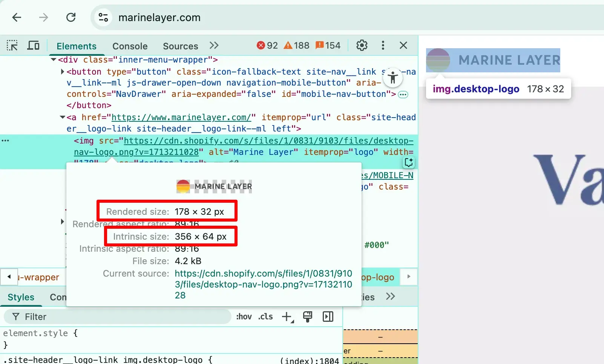Open the (index):1804 source link
Viewport: 604px width, 364px height.
click(x=310, y=360)
